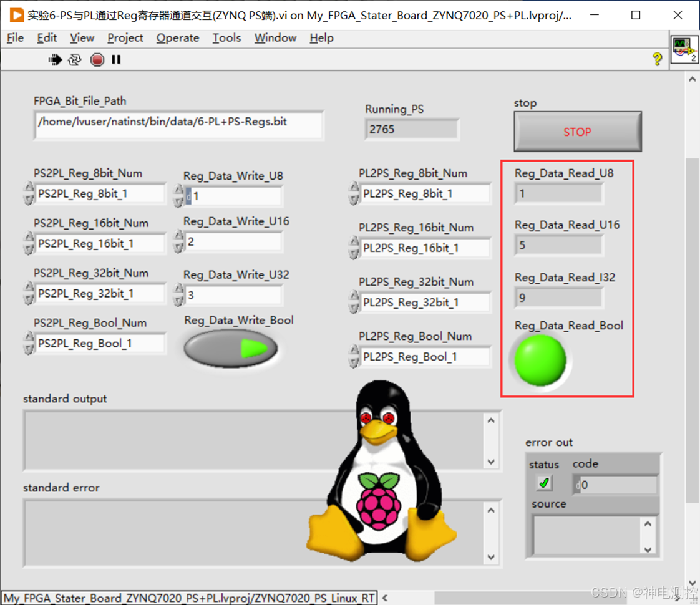Open the Help menu
Image resolution: width=700 pixels, height=605 pixels.
tap(321, 38)
